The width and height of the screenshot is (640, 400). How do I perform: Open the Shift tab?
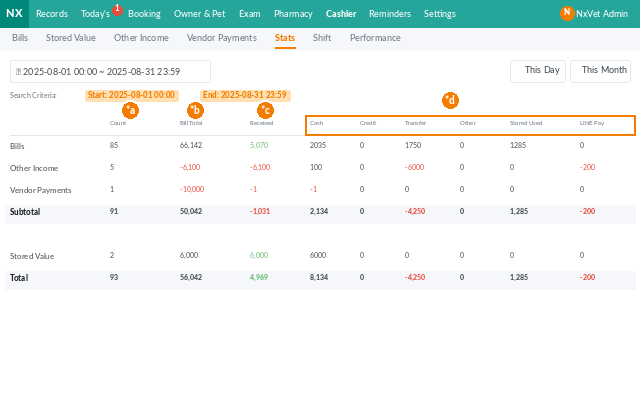coord(322,38)
